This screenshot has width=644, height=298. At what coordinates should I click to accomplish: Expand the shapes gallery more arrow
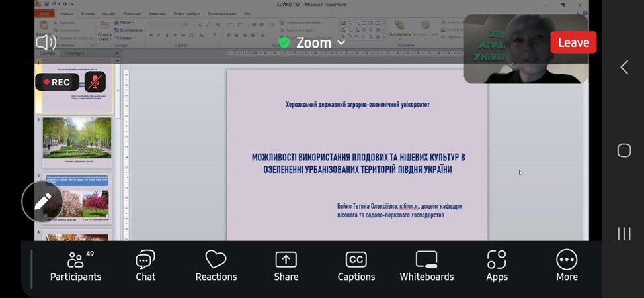click(384, 37)
